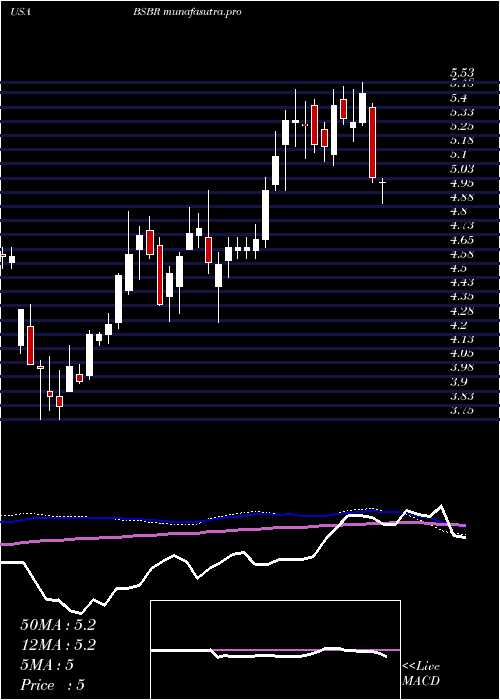Select the 3.83 price axis label
The image size is (500, 700).
tap(462, 397)
